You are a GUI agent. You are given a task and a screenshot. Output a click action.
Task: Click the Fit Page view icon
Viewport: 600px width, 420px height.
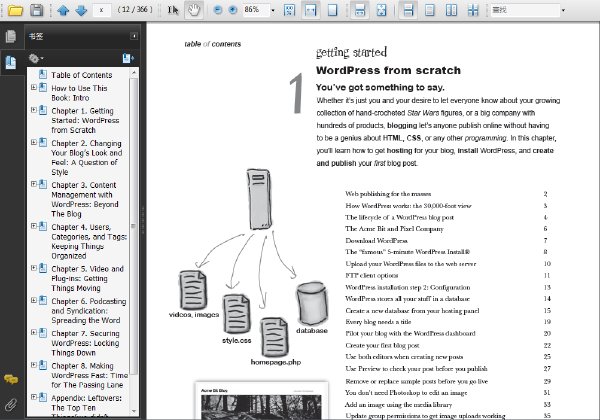[332, 10]
